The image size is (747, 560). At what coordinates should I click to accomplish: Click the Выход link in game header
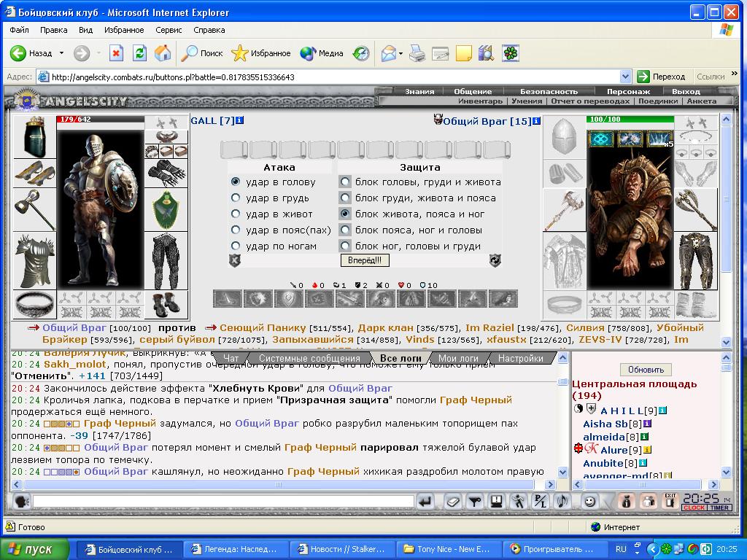[x=686, y=91]
